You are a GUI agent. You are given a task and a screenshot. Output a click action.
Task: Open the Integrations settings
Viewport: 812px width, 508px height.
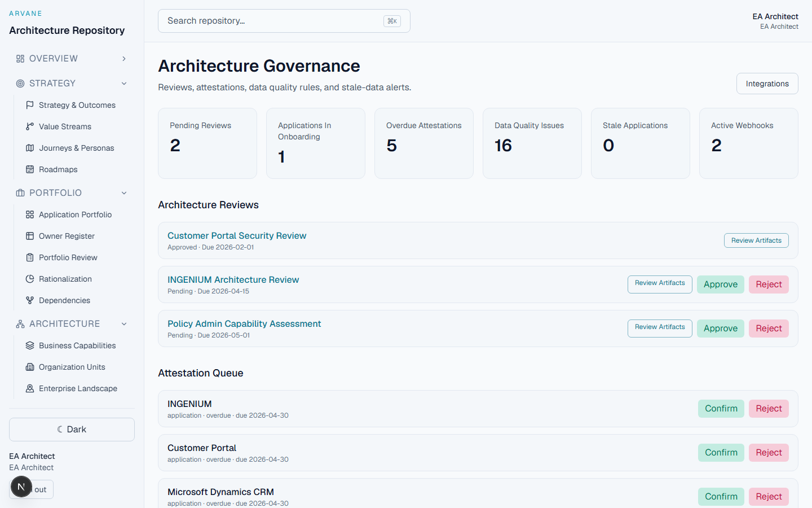point(767,84)
